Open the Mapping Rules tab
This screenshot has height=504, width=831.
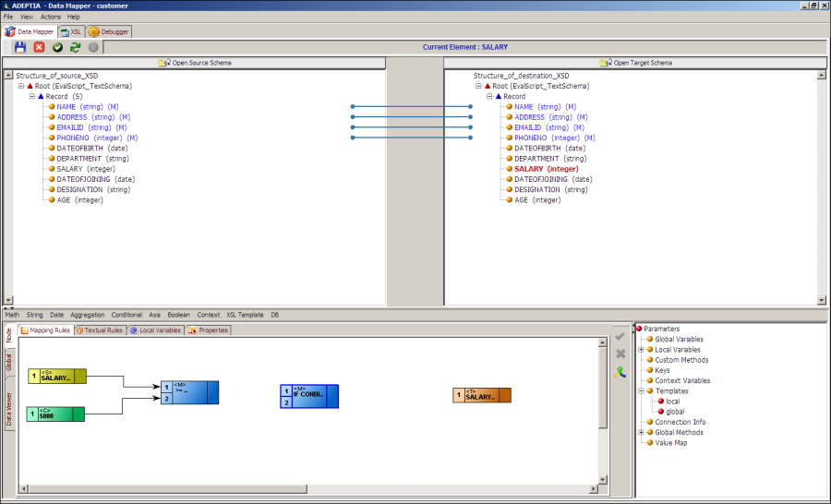(45, 330)
